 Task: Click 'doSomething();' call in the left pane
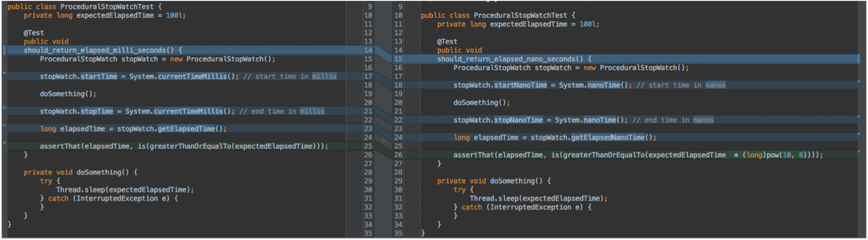[x=68, y=94]
